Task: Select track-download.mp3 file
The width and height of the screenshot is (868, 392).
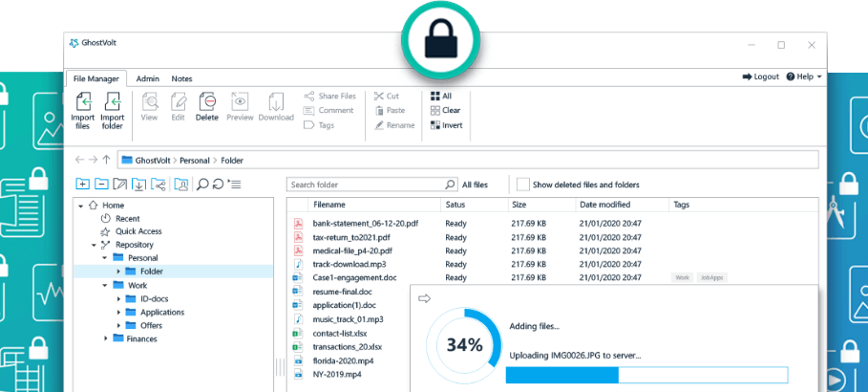Action: (x=349, y=264)
